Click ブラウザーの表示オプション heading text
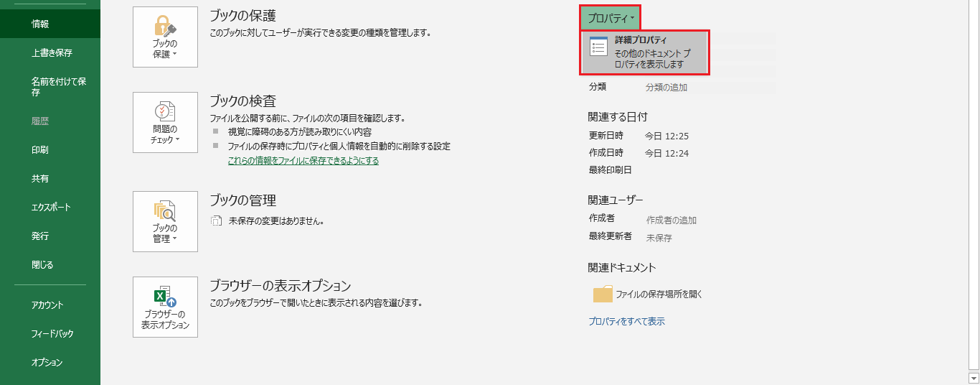This screenshot has height=385, width=980. point(280,286)
